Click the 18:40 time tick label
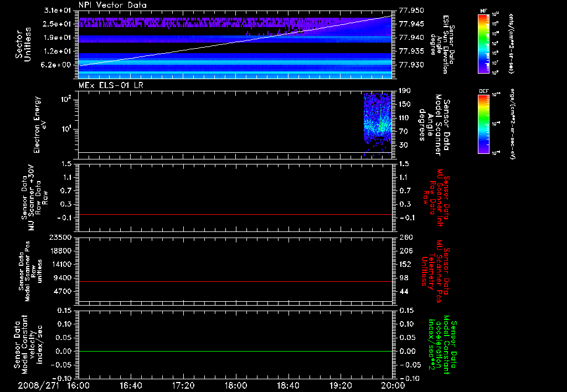Screen dimensions: 567x392 tap(288, 385)
